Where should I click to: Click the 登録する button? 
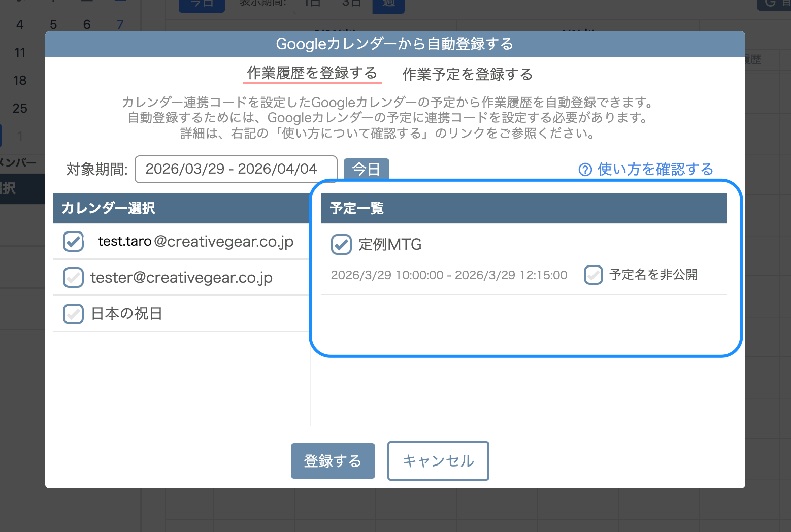point(333,461)
